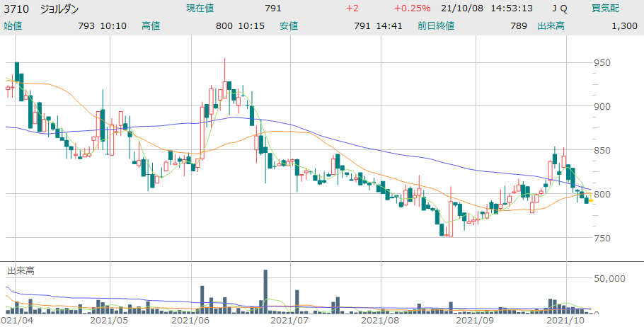Click the 安値 label
Screen dimensions: 644x327
289,25
